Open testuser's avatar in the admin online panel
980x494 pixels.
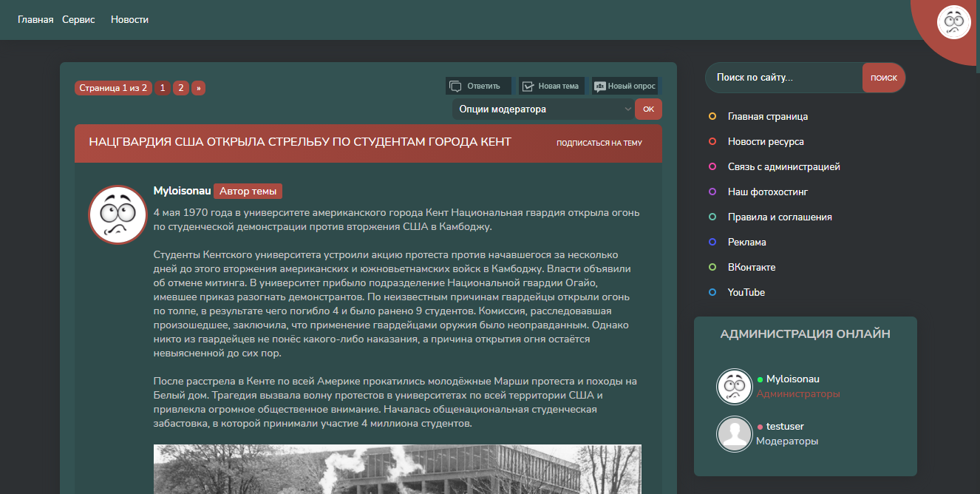(735, 433)
